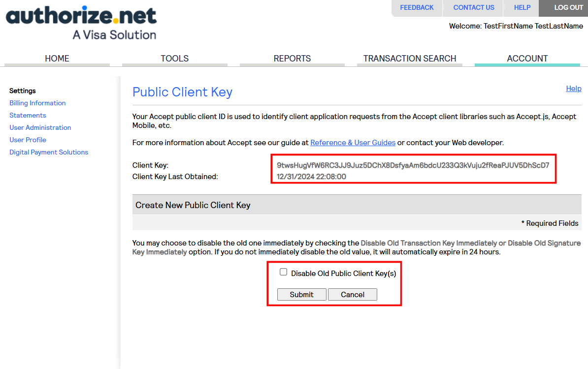
Task: Cancel creating new client key
Action: (353, 294)
